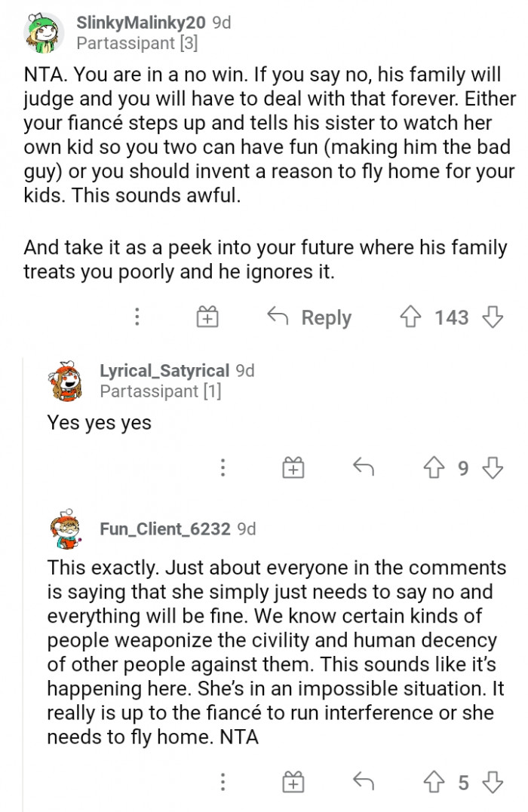Open the overflow menu on Lyrical_Satyrical's reply
This screenshot has height=812, width=528.
(x=223, y=467)
